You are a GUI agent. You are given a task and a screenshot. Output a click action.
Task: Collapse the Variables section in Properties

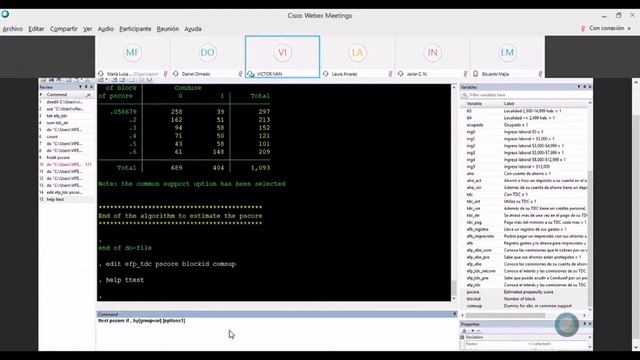tap(462, 337)
